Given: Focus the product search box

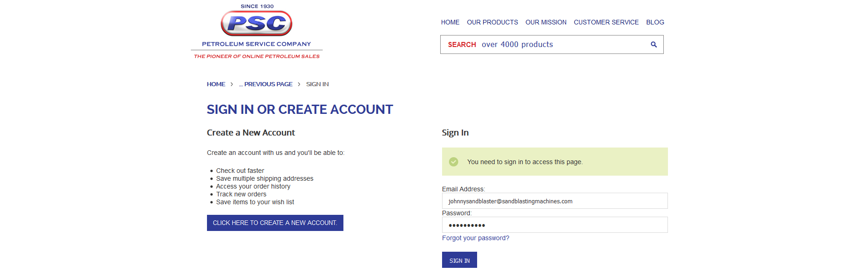Looking at the screenshot, I should pos(544,45).
